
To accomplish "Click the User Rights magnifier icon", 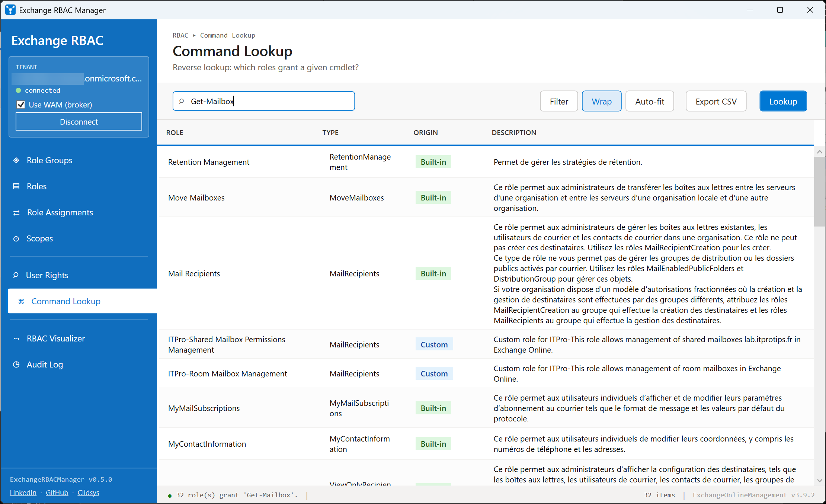I will pyautogui.click(x=16, y=275).
